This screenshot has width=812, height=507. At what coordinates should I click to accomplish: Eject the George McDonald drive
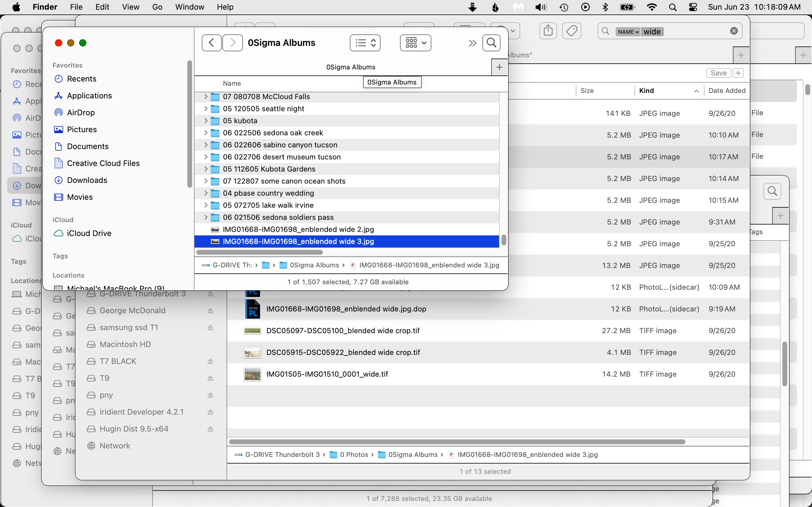[x=210, y=311]
